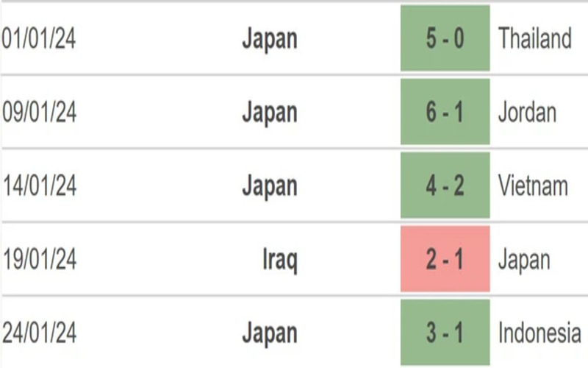This screenshot has height=368, width=588.
Task: Click Japan in the Jordan match row
Action: (x=270, y=112)
